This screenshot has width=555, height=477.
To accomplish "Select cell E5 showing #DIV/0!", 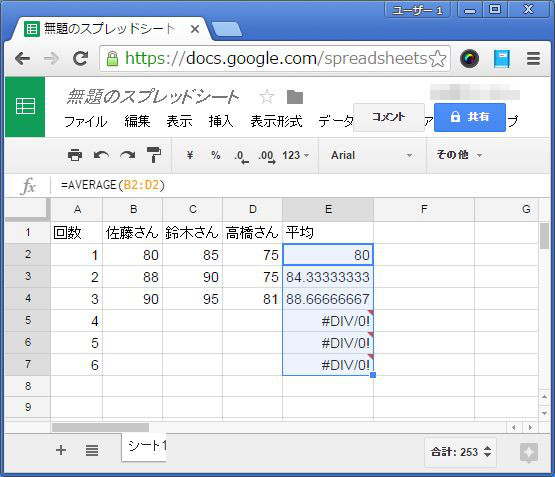I will coord(328,321).
